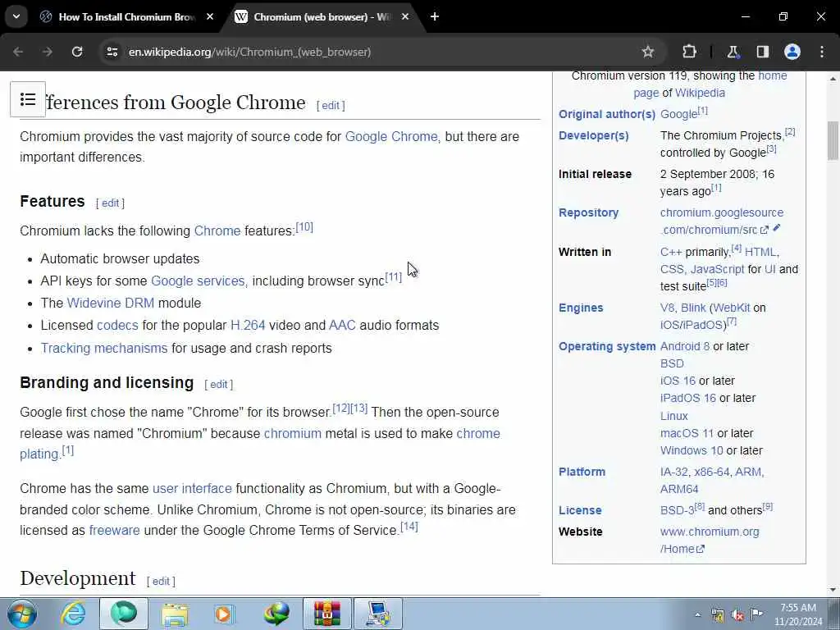The width and height of the screenshot is (840, 630).
Task: Open the Android 8 link
Action: coord(685,347)
